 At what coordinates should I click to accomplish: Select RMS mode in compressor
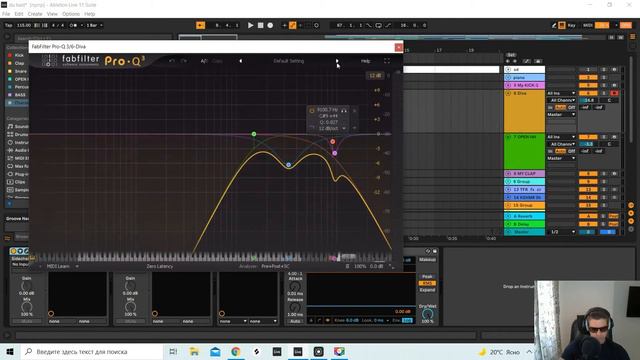pyautogui.click(x=427, y=283)
